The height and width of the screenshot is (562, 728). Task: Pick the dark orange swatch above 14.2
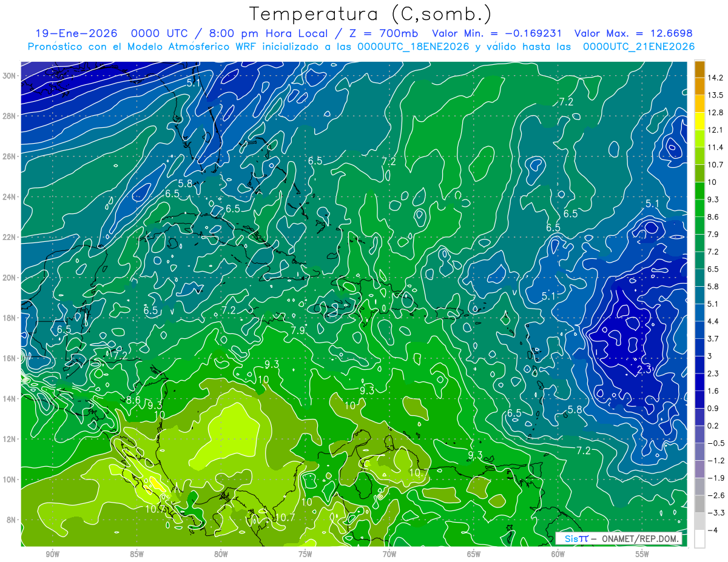tap(699, 69)
